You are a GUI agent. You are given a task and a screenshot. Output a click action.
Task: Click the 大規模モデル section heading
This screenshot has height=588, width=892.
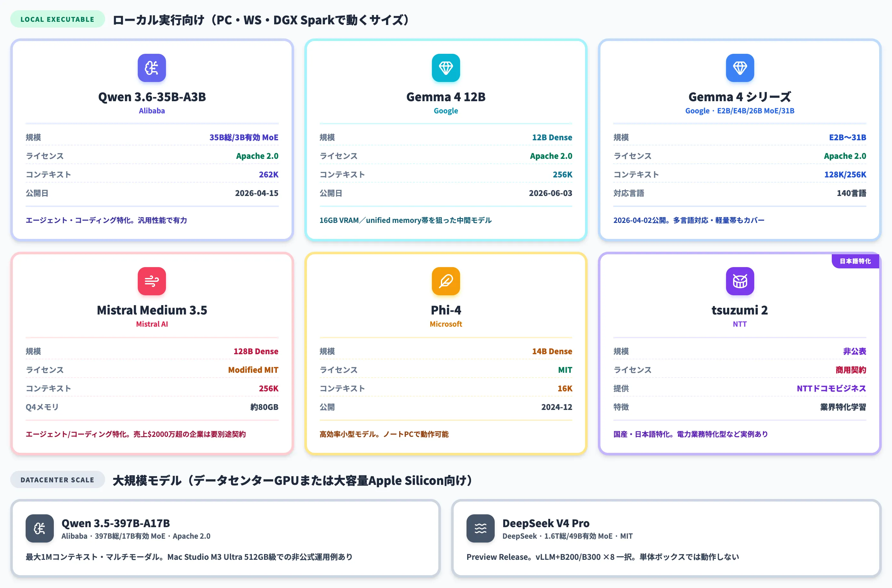[293, 480]
